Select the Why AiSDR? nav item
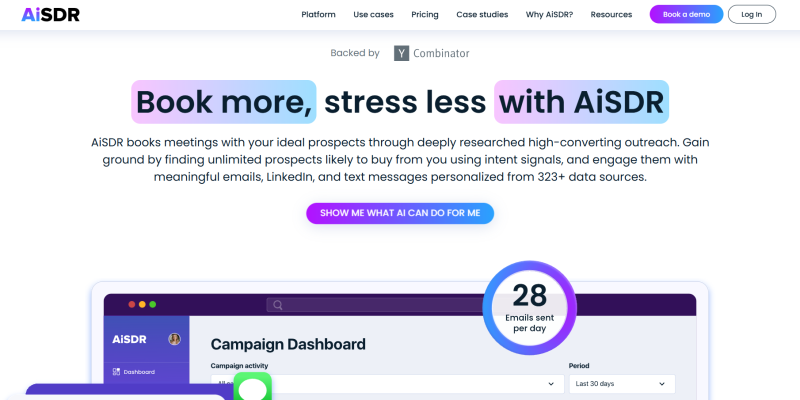The width and height of the screenshot is (800, 400). click(547, 15)
